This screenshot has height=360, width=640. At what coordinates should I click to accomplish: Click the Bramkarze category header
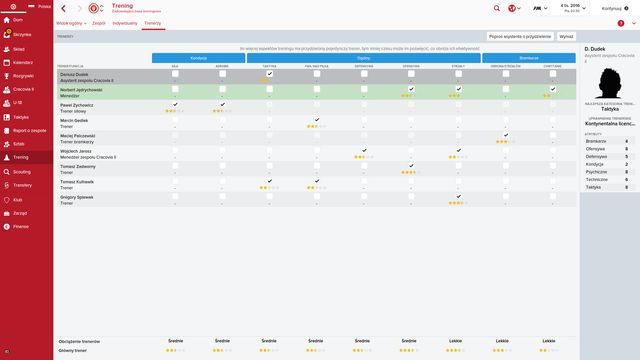coord(529,58)
